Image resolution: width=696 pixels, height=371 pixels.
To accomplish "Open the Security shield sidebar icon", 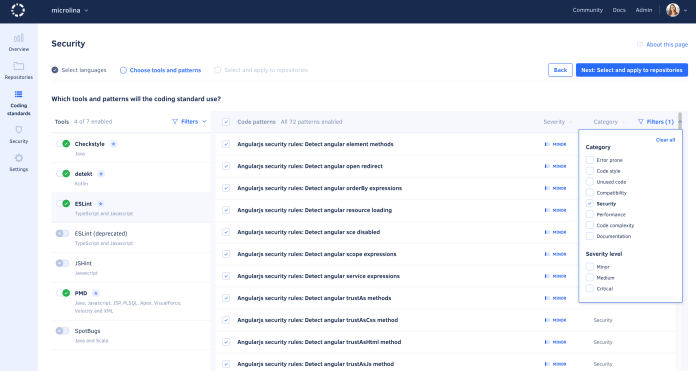I will pyautogui.click(x=19, y=130).
